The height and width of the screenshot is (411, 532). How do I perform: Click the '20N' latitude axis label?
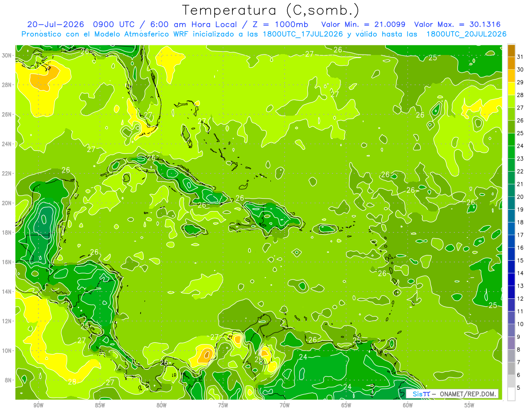click(8, 203)
